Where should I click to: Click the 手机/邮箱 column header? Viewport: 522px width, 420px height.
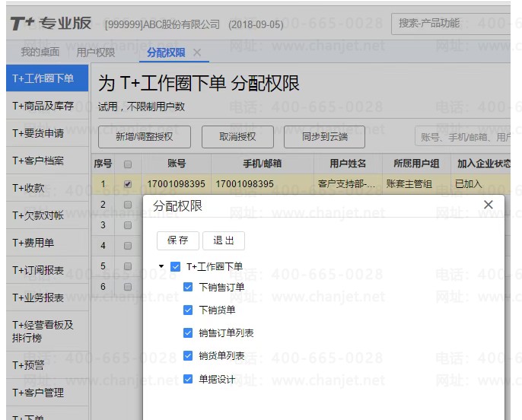tap(263, 164)
